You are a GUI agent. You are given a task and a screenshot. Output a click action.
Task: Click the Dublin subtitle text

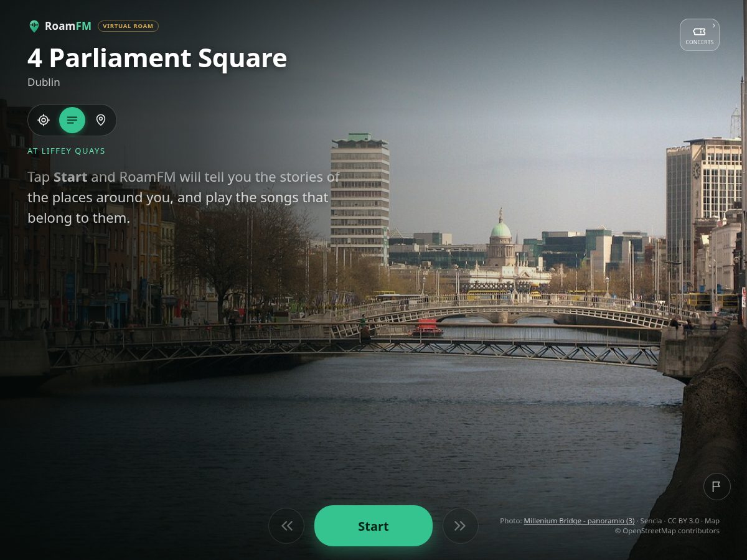44,82
